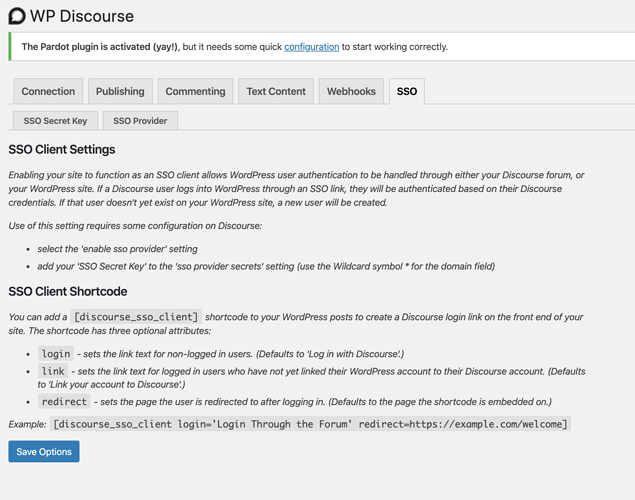This screenshot has width=635, height=500.
Task: Click the example shortcode with redirect URL
Action: [x=310, y=424]
